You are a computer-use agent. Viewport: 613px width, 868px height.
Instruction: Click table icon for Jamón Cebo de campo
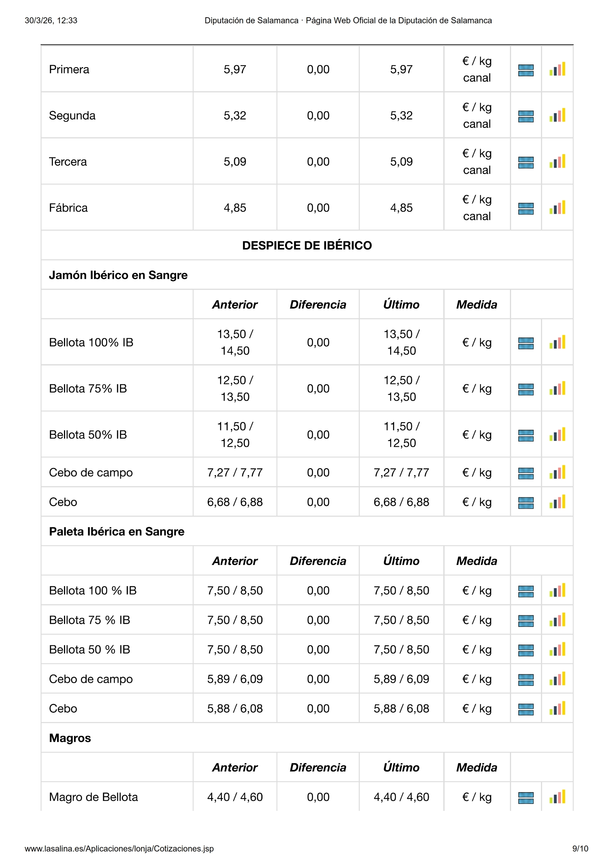(526, 473)
